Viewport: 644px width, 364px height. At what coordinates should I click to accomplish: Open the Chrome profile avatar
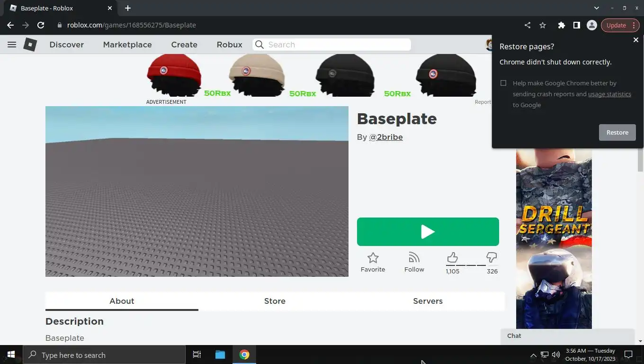click(591, 25)
